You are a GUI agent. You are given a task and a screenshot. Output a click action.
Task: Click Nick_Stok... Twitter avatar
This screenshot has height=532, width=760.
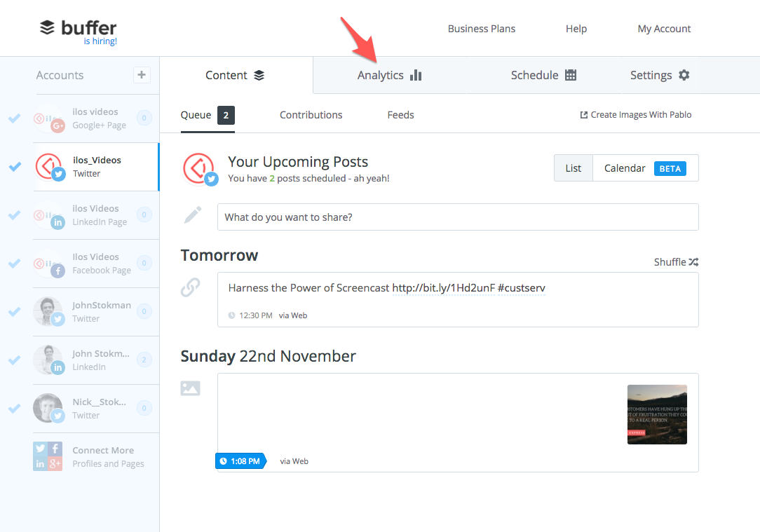coord(48,409)
